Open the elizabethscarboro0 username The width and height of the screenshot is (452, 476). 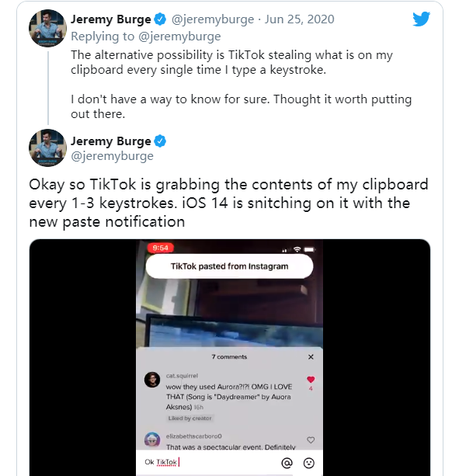click(x=194, y=436)
